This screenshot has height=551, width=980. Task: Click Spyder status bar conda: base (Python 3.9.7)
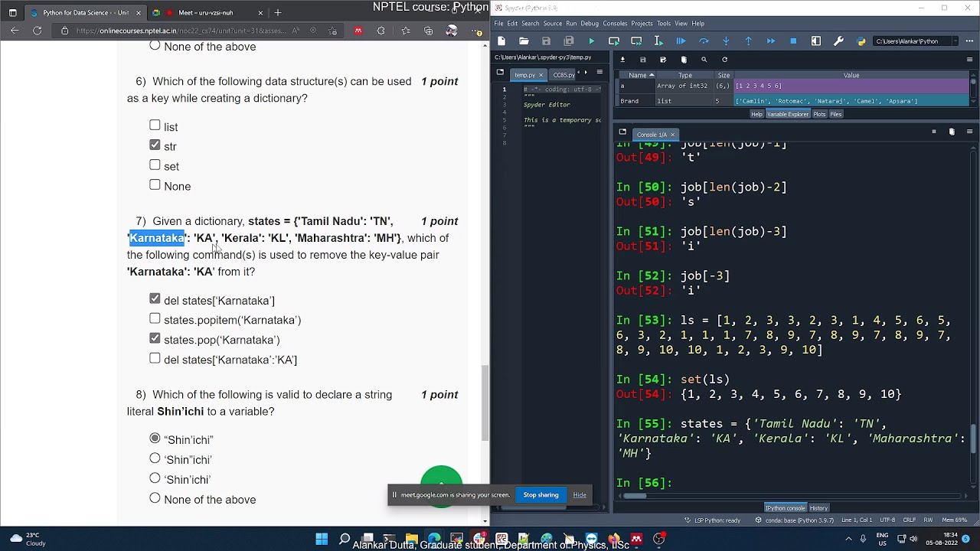point(794,520)
